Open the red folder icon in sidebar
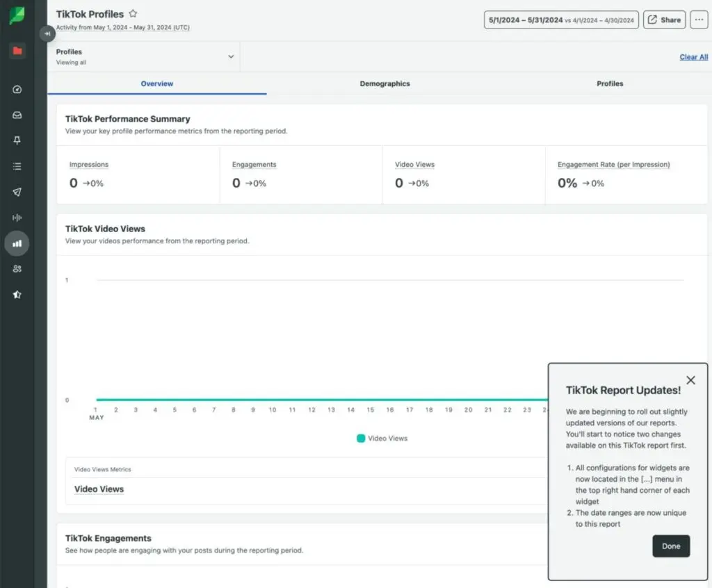 tap(17, 51)
